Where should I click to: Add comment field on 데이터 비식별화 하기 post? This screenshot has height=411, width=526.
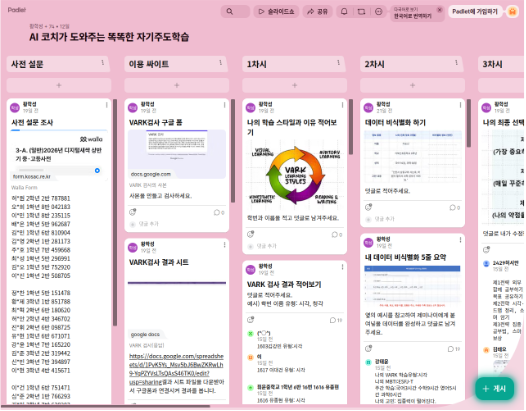tap(413, 219)
